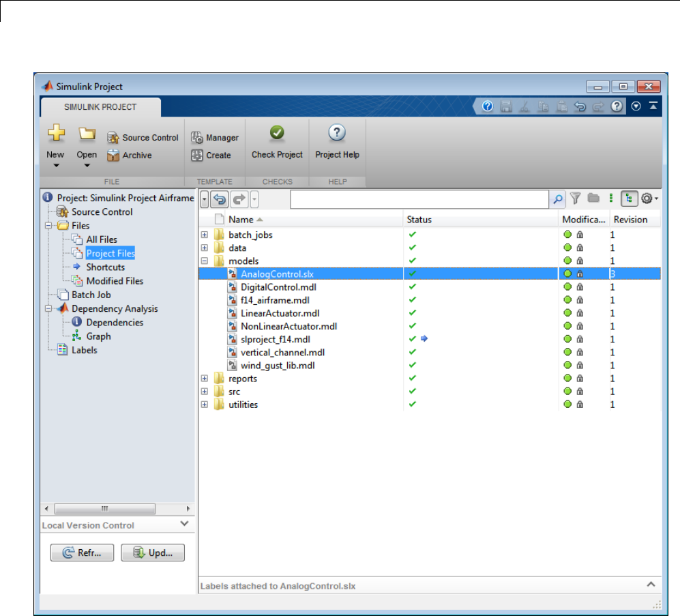
Task: Click the blue help icon in the quick access bar
Action: (x=488, y=106)
